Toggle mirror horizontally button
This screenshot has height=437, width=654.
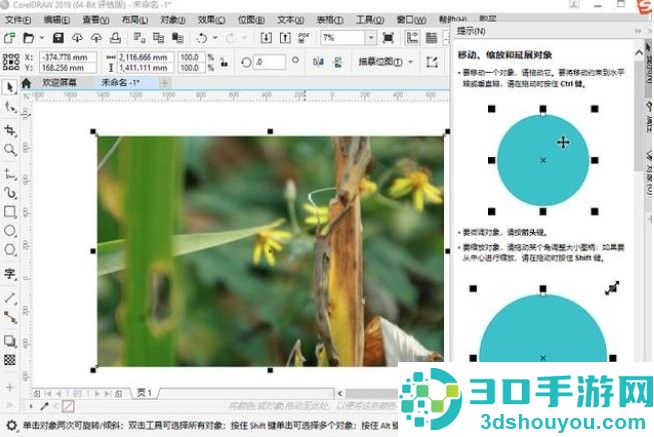click(x=318, y=62)
